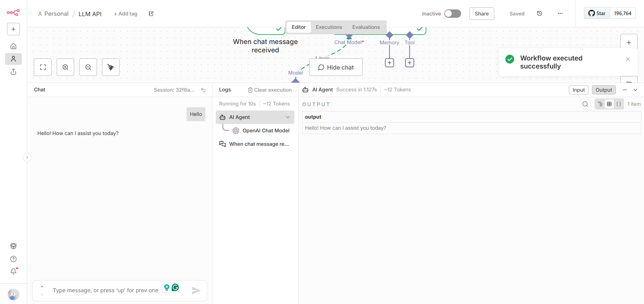Viewport: 644px width, 304px height.
Task: Switch to the Editor tab
Action: pos(299,27)
